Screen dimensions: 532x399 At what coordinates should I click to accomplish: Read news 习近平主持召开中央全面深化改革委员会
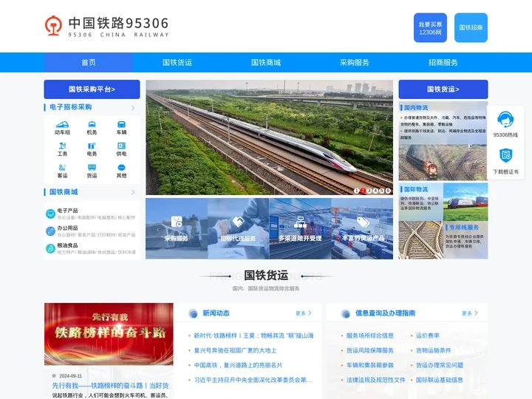pyautogui.click(x=253, y=380)
